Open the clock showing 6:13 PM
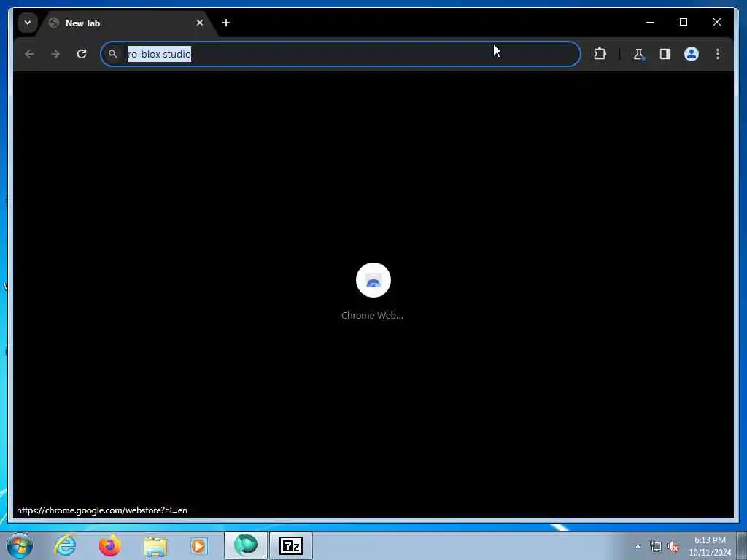747x560 pixels. point(710,546)
